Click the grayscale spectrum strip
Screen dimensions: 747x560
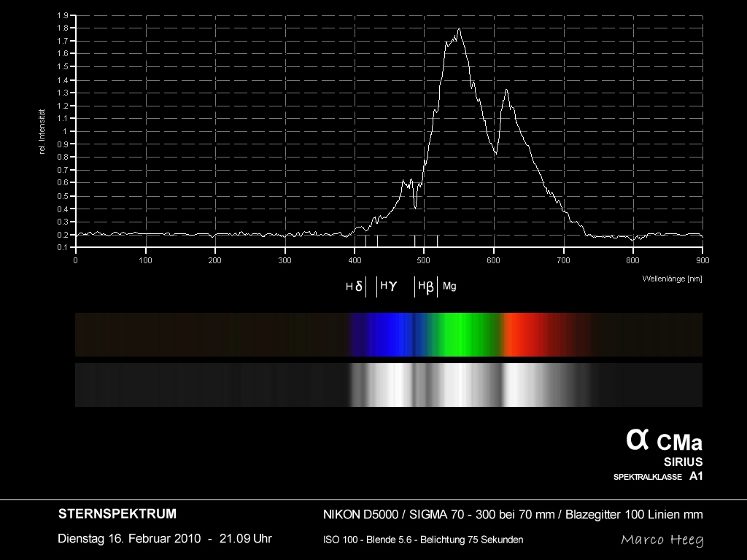pyautogui.click(x=388, y=385)
